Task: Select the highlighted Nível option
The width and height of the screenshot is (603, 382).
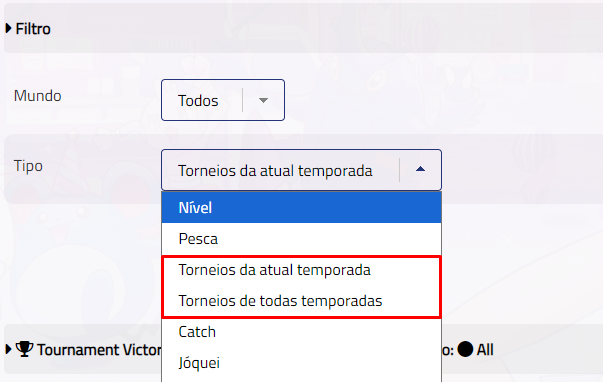Action: click(x=301, y=208)
